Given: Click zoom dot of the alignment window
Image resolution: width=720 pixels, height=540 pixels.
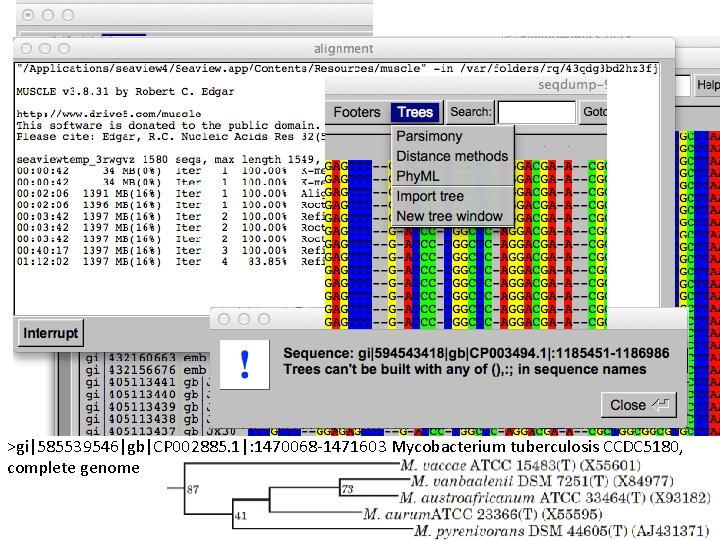Looking at the screenshot, I should (64, 48).
